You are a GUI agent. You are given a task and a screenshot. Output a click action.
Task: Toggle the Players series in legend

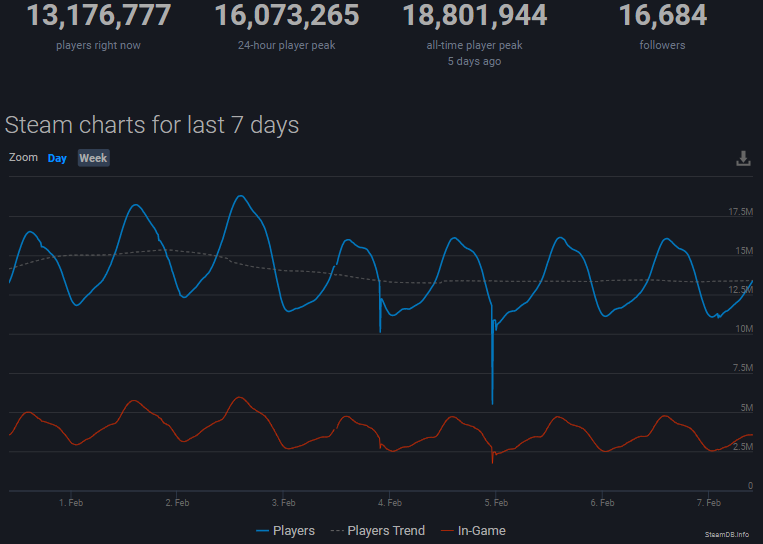285,530
